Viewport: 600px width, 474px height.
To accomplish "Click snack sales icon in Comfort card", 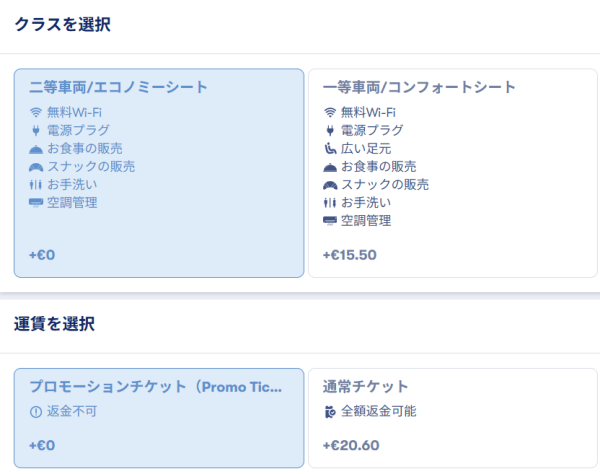I will (x=330, y=185).
